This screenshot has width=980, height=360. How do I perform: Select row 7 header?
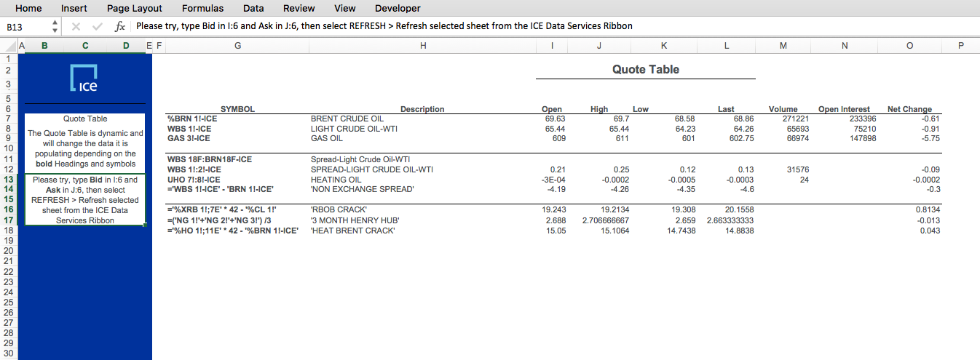(x=8, y=119)
